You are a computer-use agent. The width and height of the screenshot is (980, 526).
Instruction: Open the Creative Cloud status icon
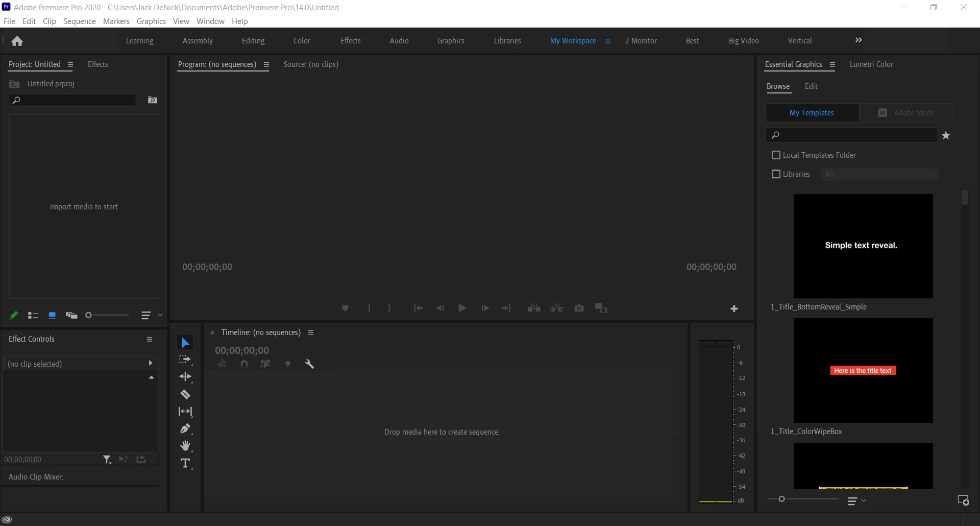tap(7, 519)
